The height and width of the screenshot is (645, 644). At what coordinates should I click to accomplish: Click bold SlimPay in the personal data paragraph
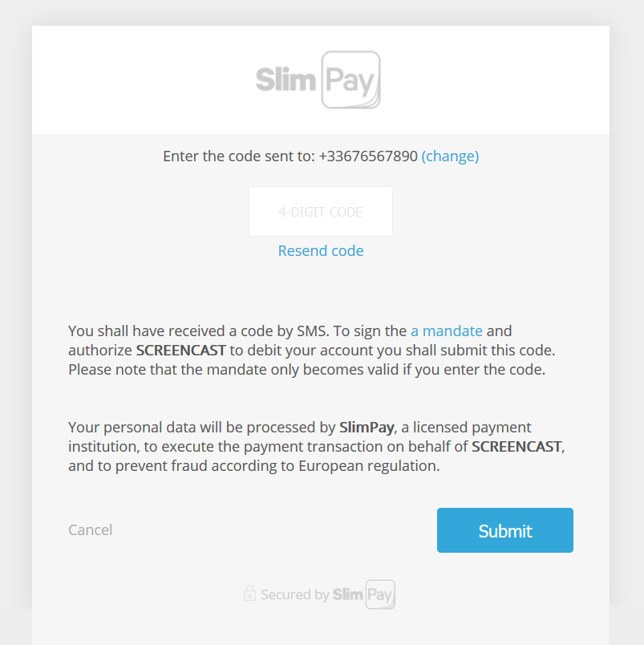[367, 427]
